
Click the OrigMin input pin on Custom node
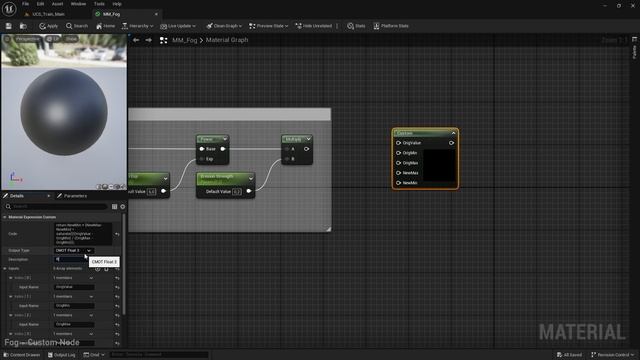pyautogui.click(x=398, y=153)
